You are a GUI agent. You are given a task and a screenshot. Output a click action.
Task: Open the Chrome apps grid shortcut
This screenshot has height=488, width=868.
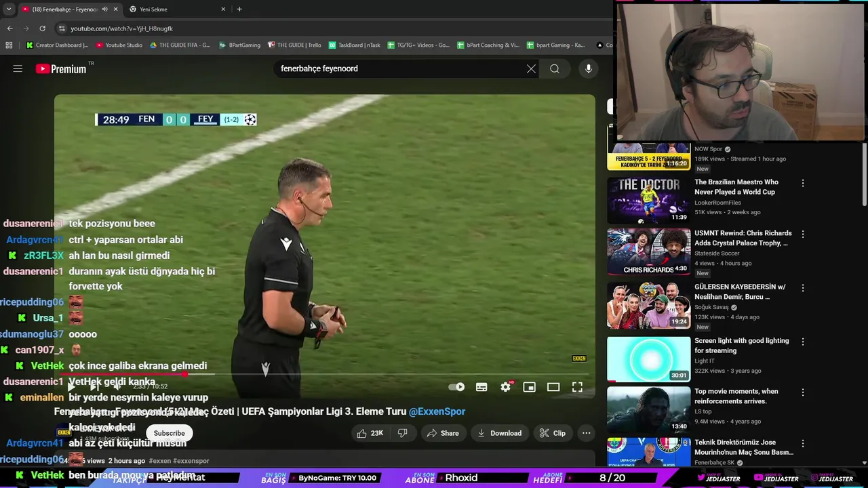(x=9, y=45)
